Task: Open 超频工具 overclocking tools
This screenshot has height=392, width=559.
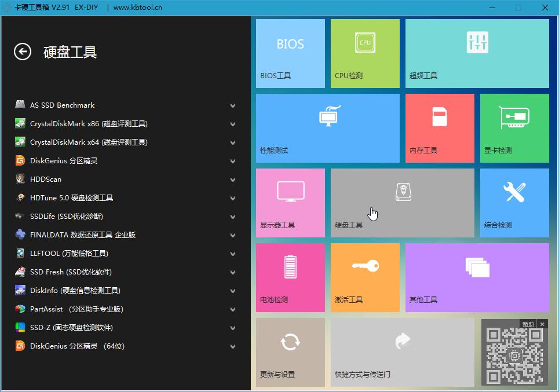Action: 476,53
